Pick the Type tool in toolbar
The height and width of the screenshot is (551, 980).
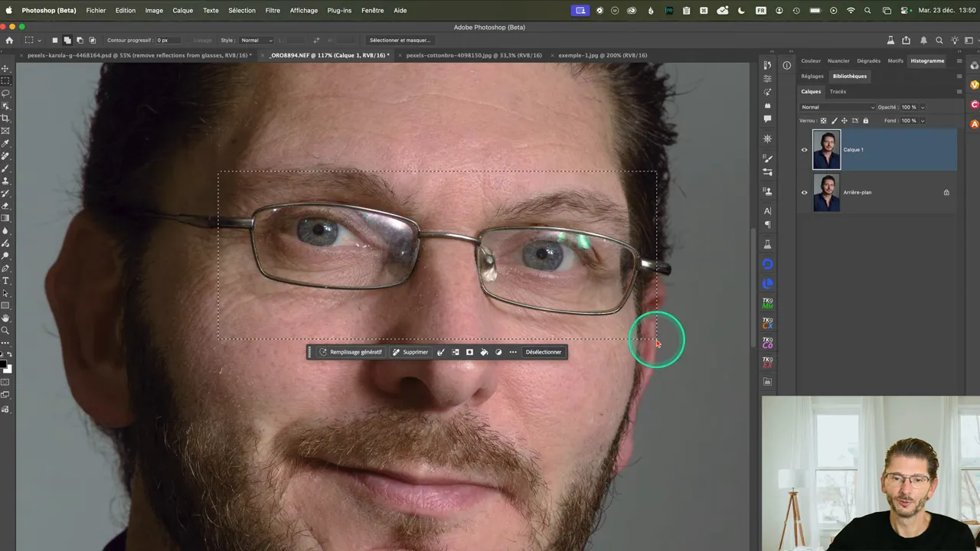coord(5,281)
